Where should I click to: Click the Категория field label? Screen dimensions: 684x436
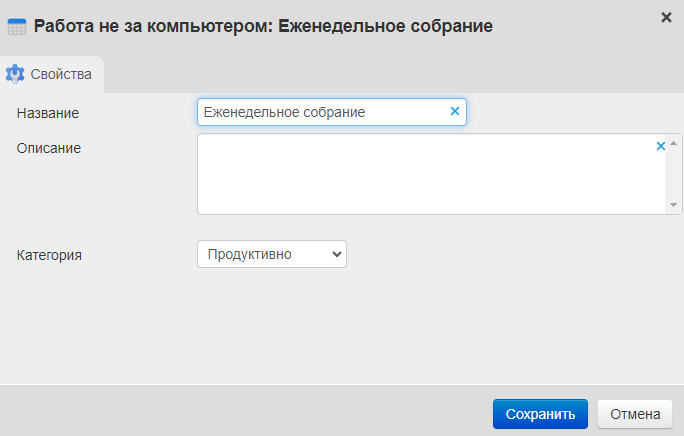pos(49,255)
